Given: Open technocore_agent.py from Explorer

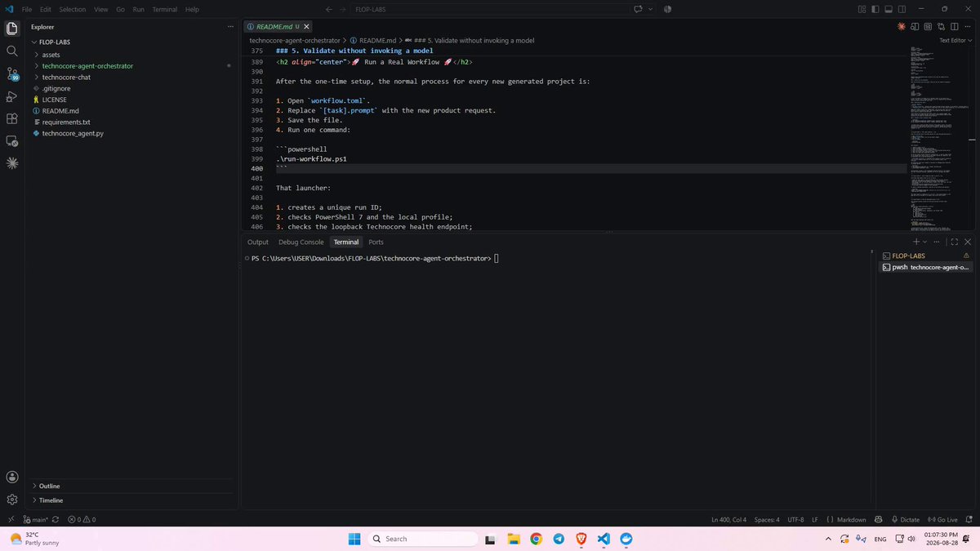Looking at the screenshot, I should pos(73,133).
